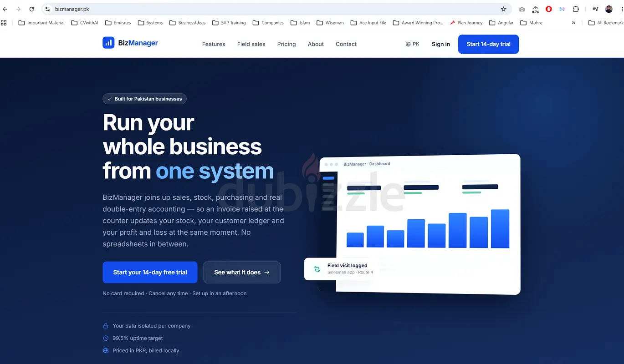Screen dimensions: 624x364
Task: Open the About nav item
Action: [x=316, y=44]
